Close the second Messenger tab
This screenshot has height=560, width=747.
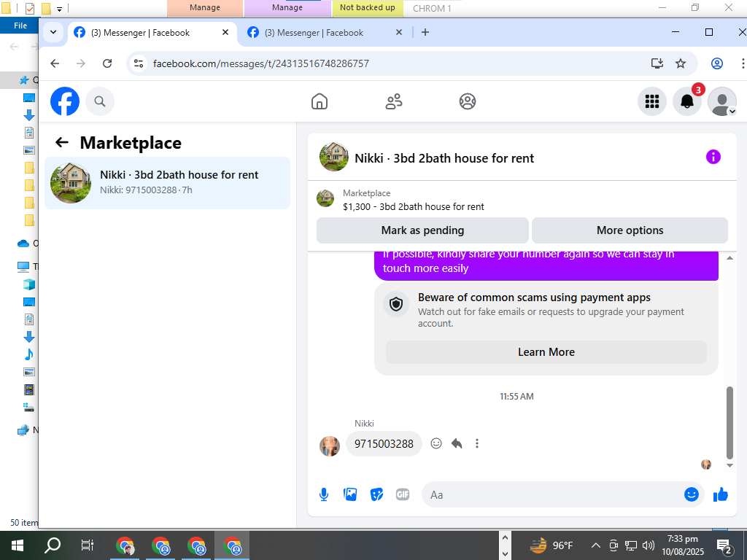click(x=399, y=32)
